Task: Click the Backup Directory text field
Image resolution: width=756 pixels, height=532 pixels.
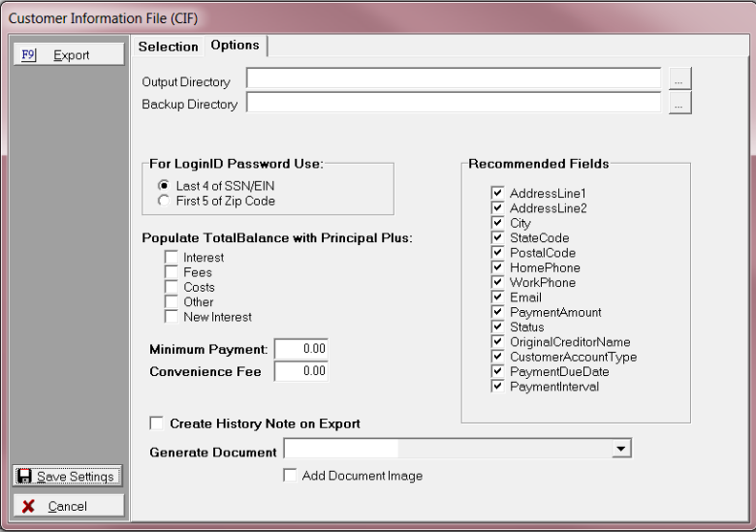Action: [x=453, y=104]
